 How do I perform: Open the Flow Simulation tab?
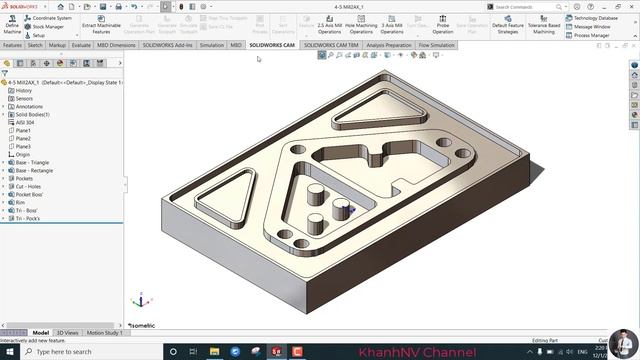tap(436, 45)
